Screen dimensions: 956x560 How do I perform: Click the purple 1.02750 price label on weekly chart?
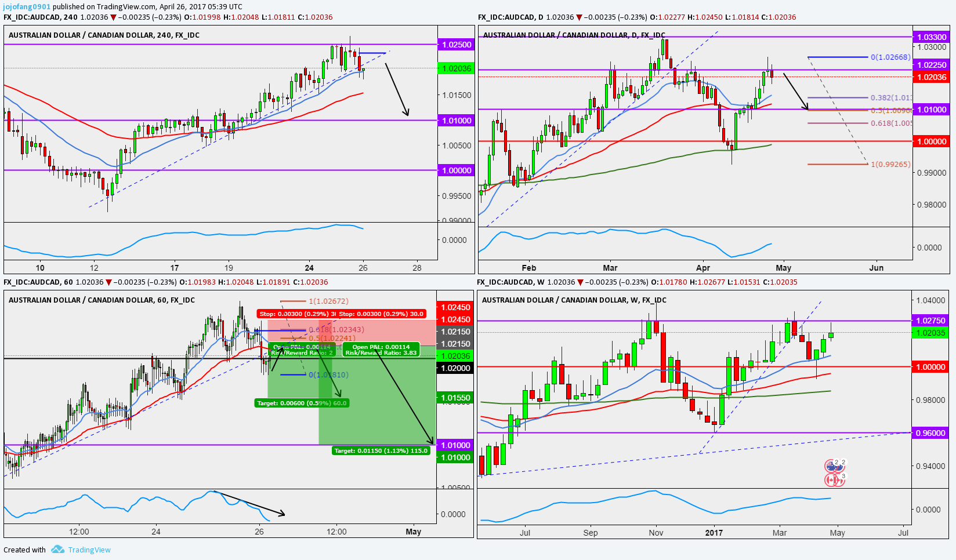(x=930, y=321)
